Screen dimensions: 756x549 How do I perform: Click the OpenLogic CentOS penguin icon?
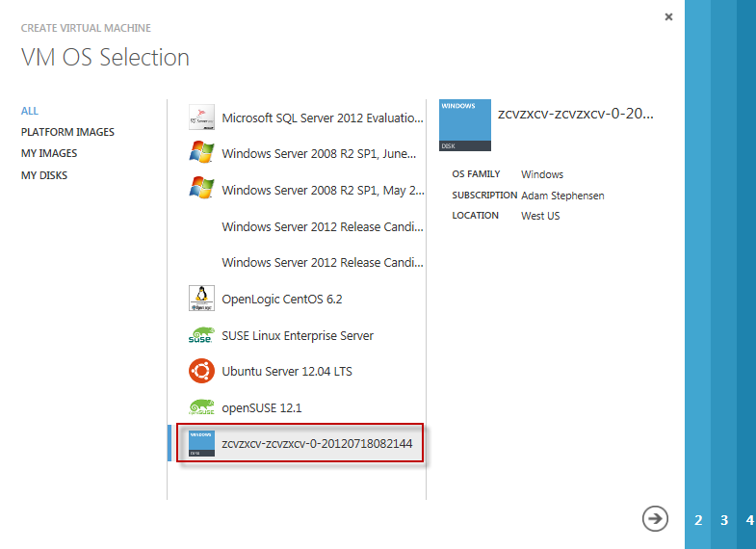(201, 299)
